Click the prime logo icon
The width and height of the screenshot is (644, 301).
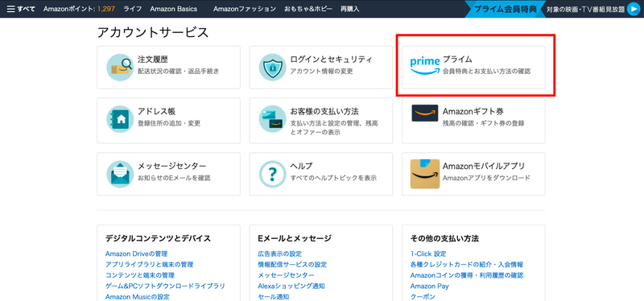tap(425, 66)
